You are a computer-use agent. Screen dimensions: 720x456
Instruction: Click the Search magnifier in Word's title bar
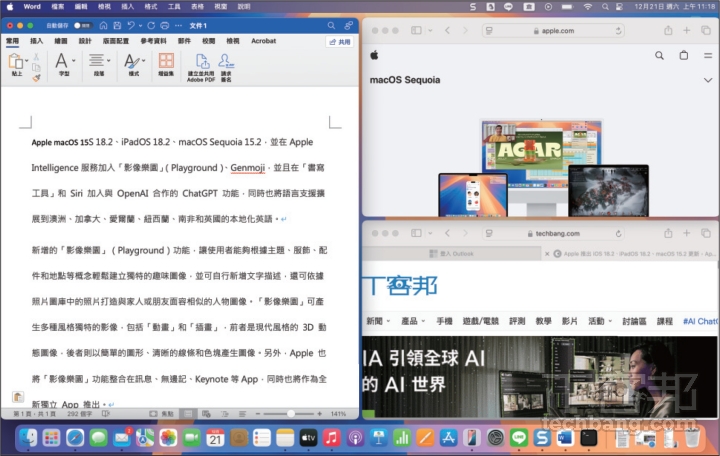coord(331,26)
